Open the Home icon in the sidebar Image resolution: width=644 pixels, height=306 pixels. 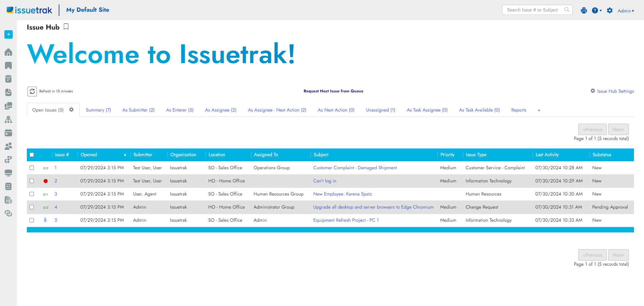pos(8,52)
